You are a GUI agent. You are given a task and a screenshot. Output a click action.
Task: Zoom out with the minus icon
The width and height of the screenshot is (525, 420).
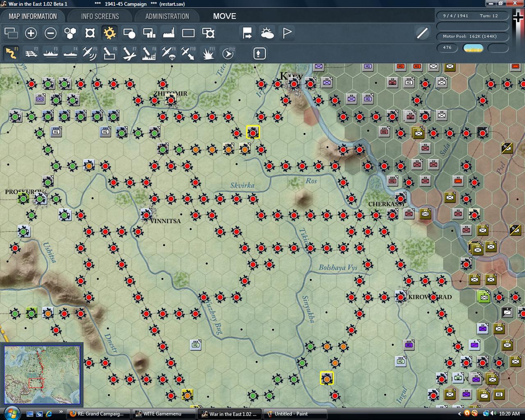tap(50, 33)
